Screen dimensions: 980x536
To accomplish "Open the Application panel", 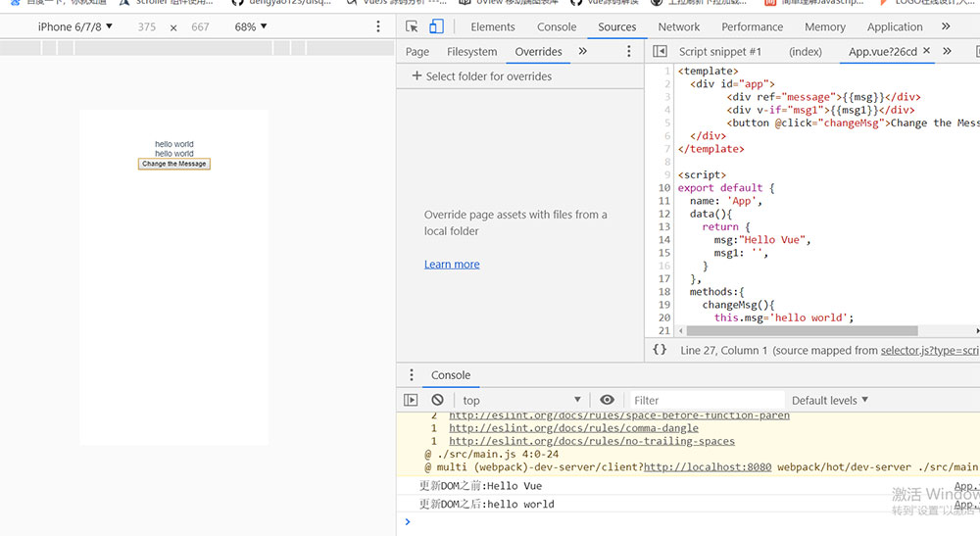I will coord(895,26).
